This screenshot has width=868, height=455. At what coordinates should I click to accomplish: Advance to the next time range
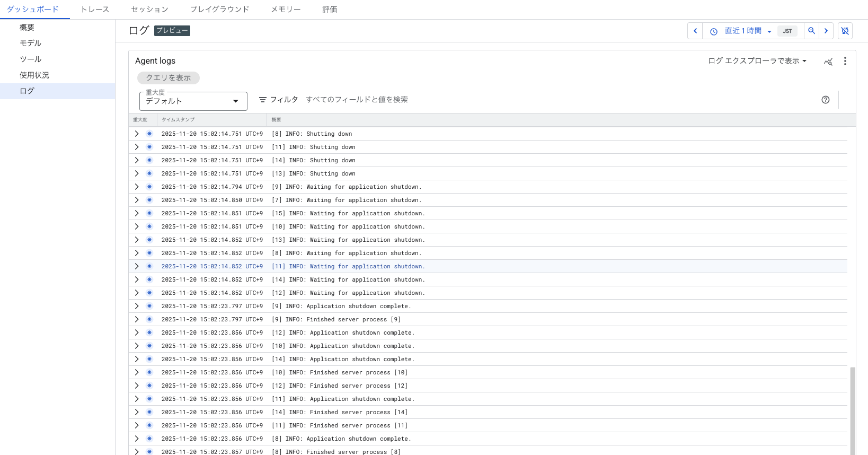coord(826,31)
